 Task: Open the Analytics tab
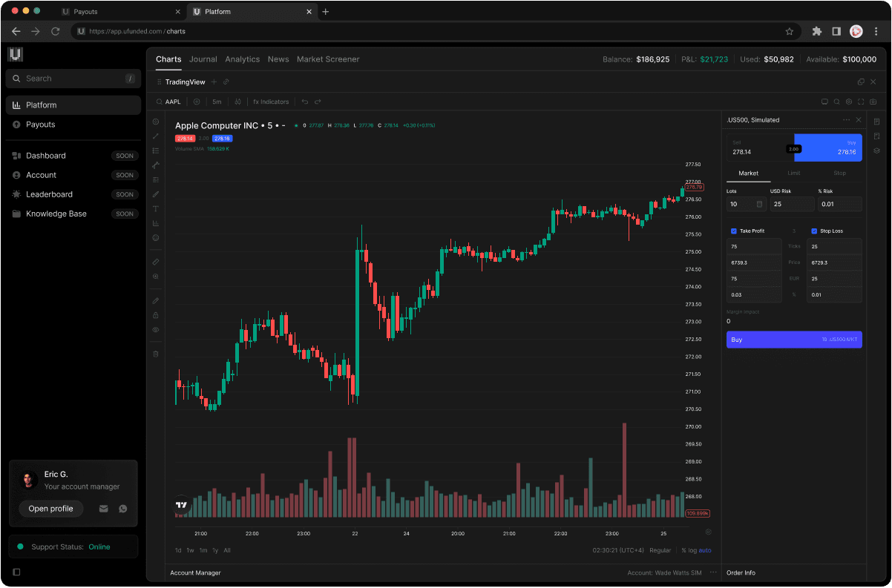click(x=243, y=59)
